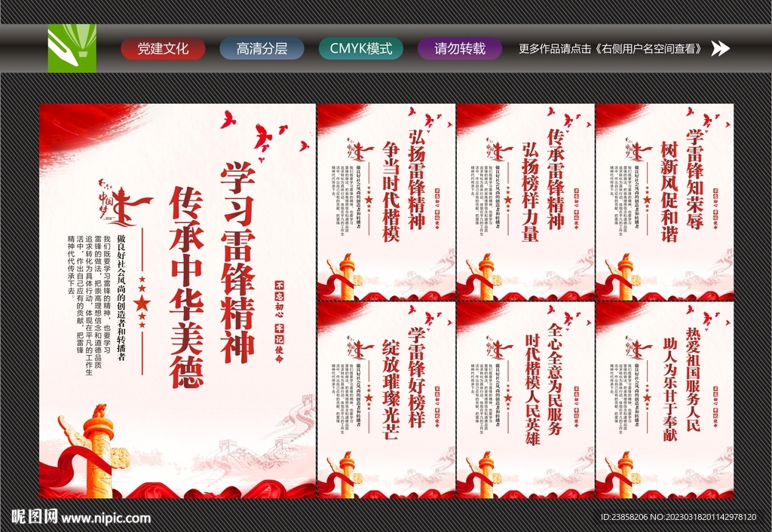Click the 牢记使命 red tag on large poster
Viewport: 772px width, 532px height.
click(x=279, y=344)
